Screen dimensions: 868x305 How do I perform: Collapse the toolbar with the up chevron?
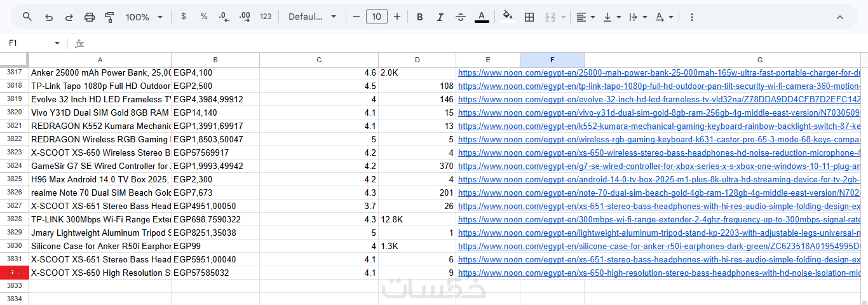point(839,17)
